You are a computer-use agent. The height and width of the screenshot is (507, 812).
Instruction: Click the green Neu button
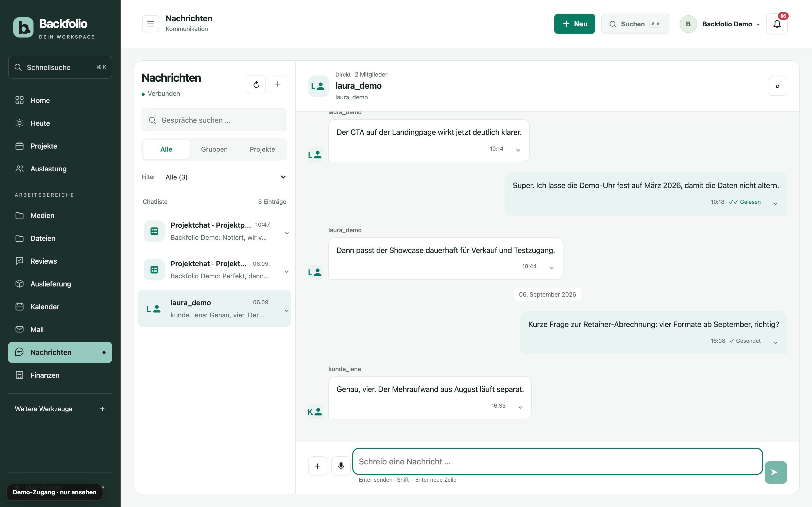pyautogui.click(x=574, y=24)
